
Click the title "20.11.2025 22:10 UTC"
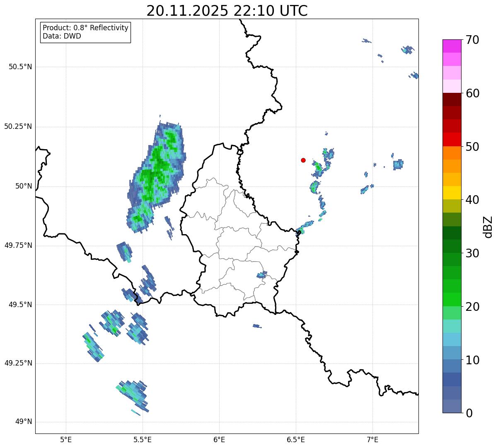pos(227,10)
